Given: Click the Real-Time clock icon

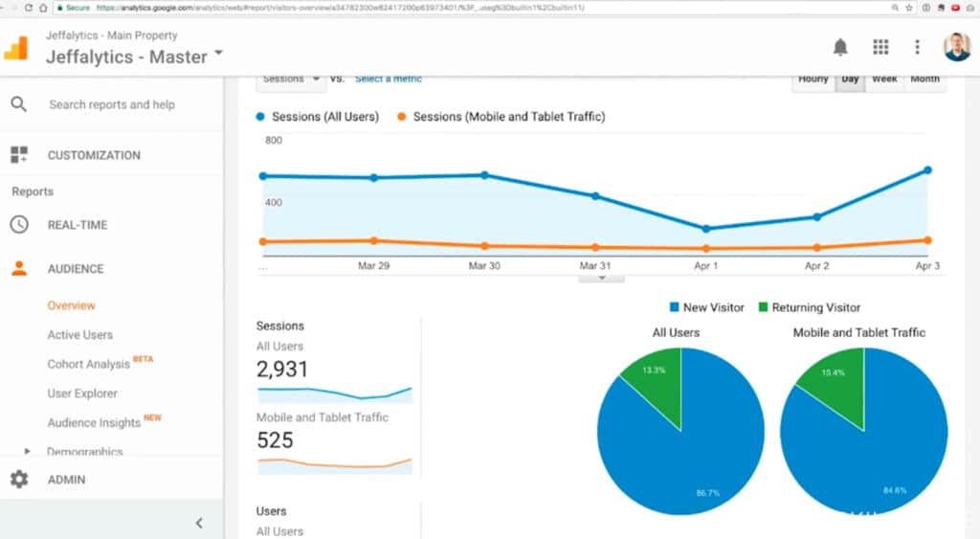Looking at the screenshot, I should coord(19,224).
